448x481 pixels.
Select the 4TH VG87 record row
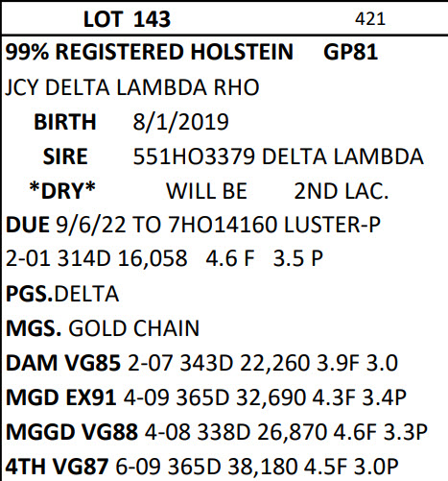click(201, 467)
